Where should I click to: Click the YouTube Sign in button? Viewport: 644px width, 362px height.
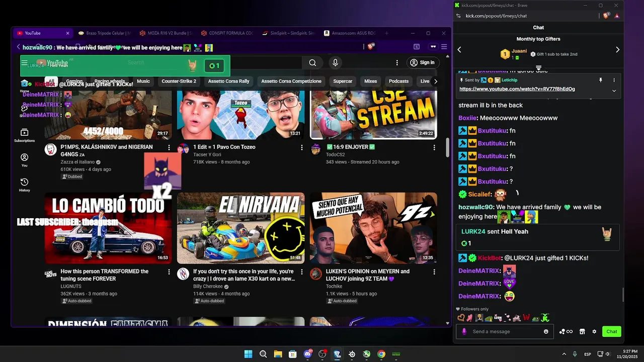coord(422,62)
